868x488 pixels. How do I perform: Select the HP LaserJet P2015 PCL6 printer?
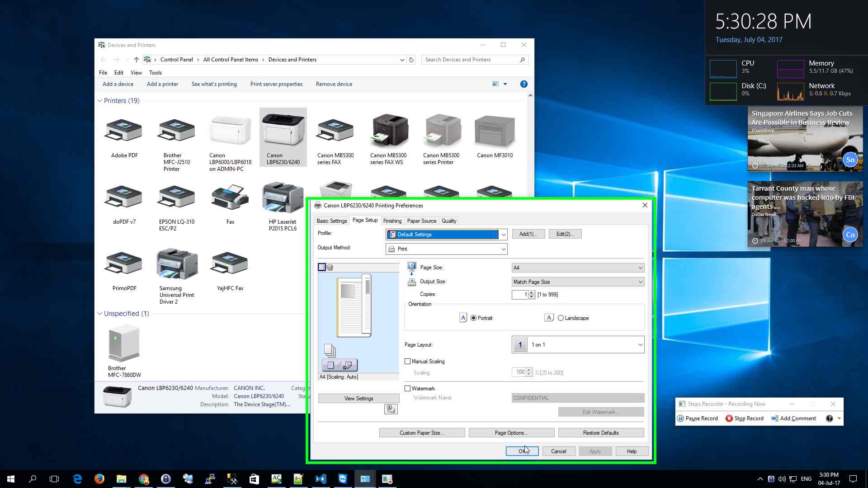283,197
